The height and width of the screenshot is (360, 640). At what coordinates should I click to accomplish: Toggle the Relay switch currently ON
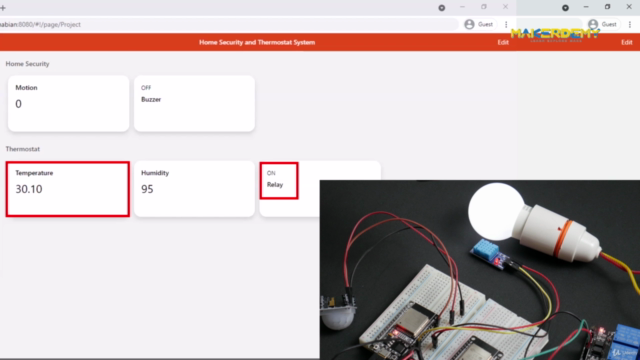click(x=279, y=180)
